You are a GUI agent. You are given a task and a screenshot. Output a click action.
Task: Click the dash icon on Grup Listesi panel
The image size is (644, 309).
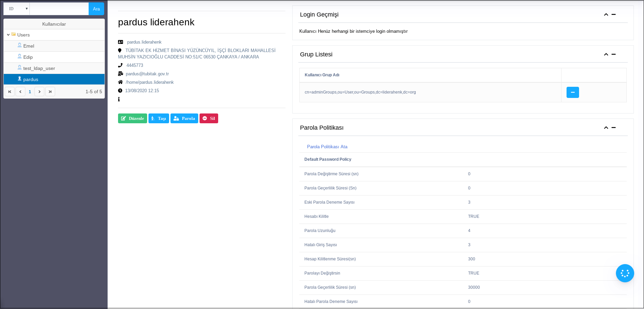614,54
